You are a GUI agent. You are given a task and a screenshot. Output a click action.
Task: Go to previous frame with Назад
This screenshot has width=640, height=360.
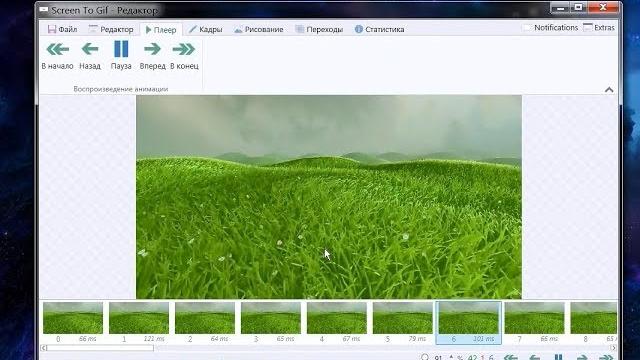pos(90,56)
